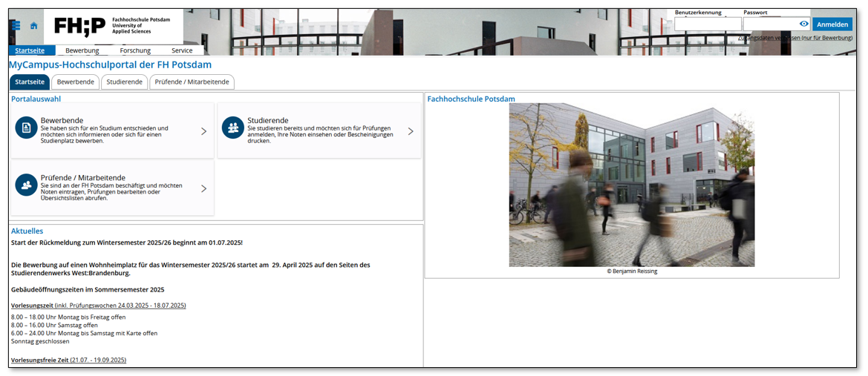Expand the Studierende tile chevron arrow
The image size is (868, 376).
tap(411, 131)
